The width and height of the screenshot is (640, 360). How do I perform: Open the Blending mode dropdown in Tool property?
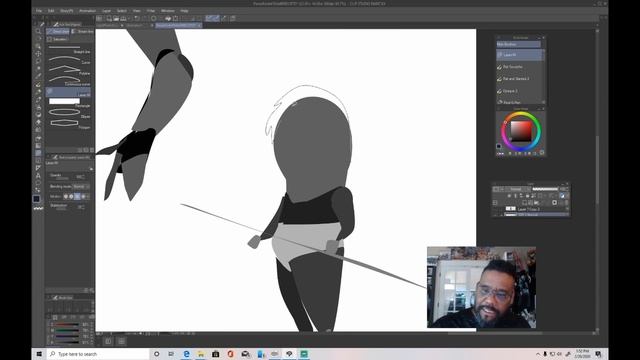click(81, 187)
